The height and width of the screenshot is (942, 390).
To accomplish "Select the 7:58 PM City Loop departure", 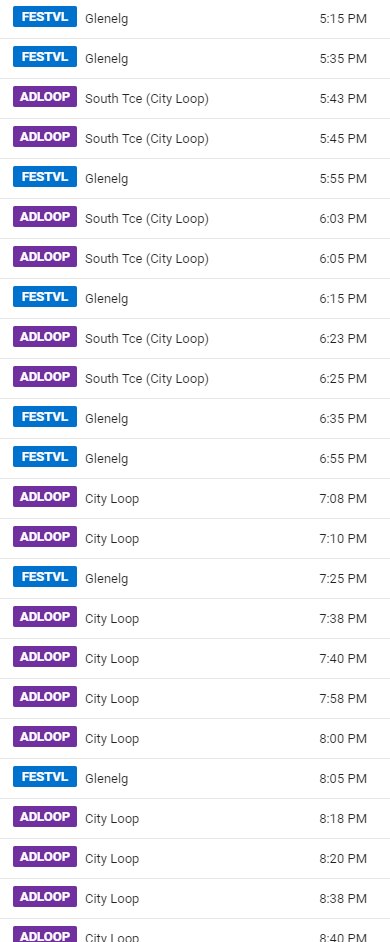I will (195, 699).
